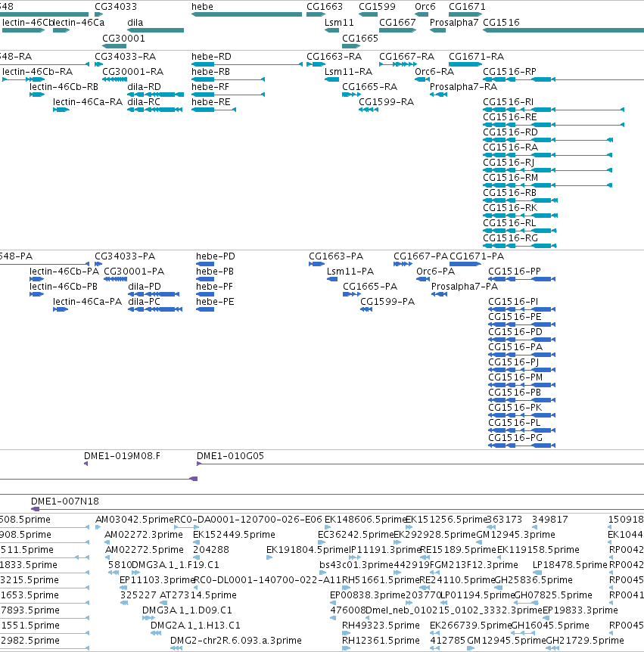Click transcript CG1671-RA
644x652 pixels.
coord(476,57)
